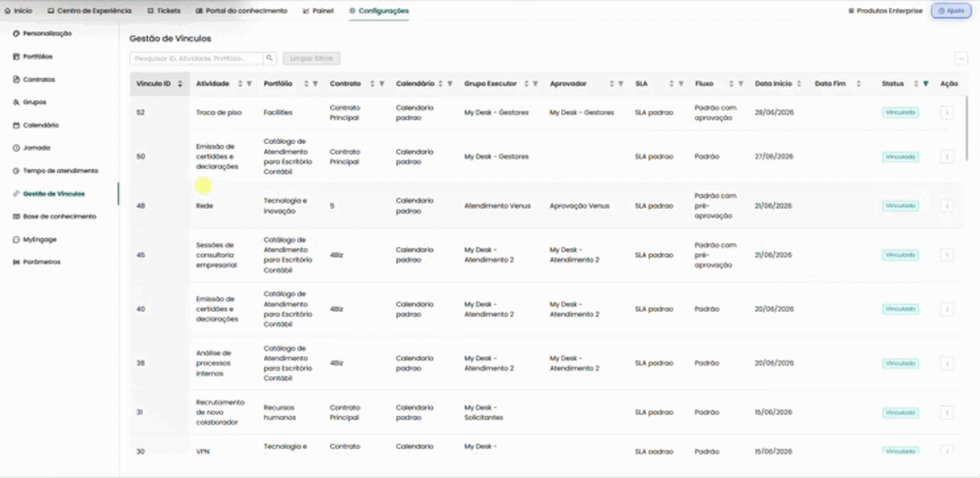Open Parâmetros in sidebar
This screenshot has width=980, height=478.
pos(37,263)
